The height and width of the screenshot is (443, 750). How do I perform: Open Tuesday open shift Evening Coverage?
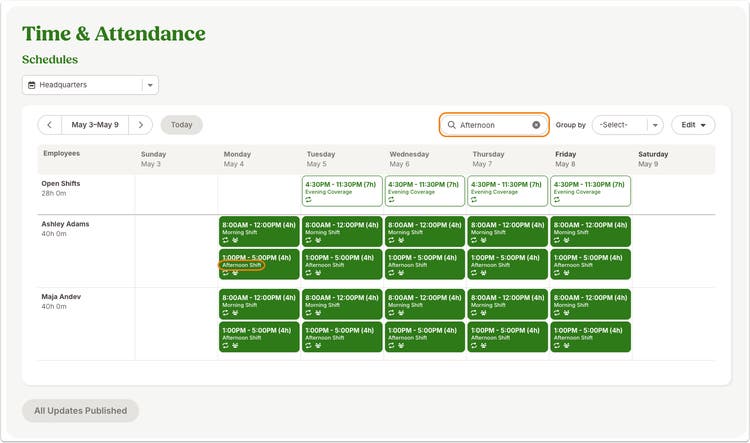pos(342,191)
